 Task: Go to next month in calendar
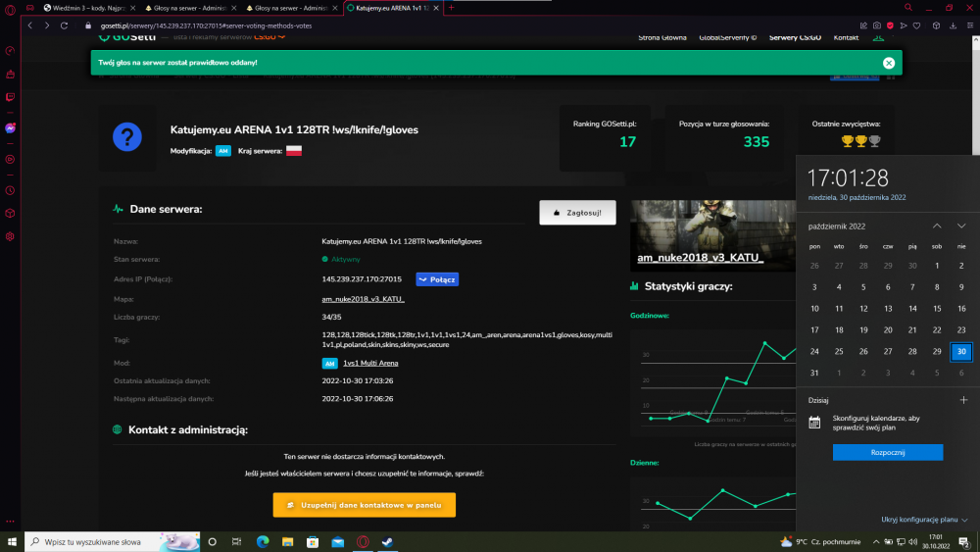click(961, 226)
